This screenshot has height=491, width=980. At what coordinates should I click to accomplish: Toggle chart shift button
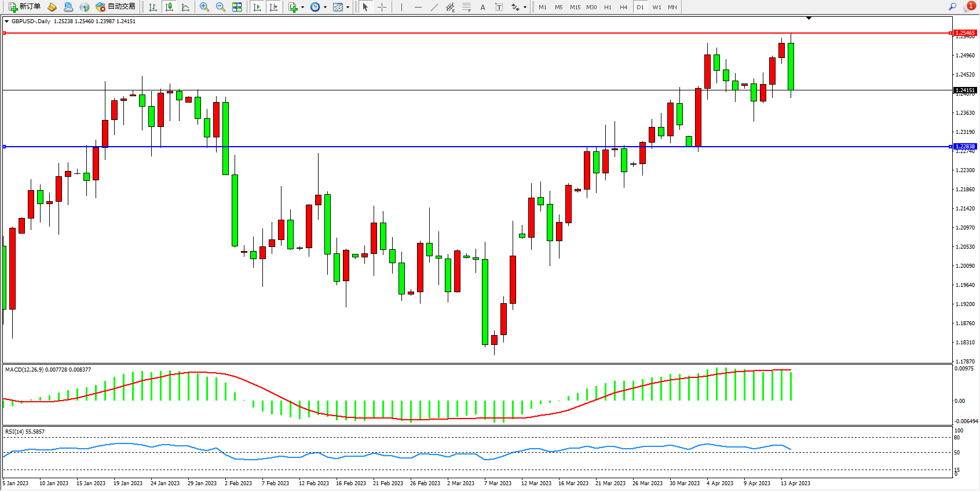(274, 7)
